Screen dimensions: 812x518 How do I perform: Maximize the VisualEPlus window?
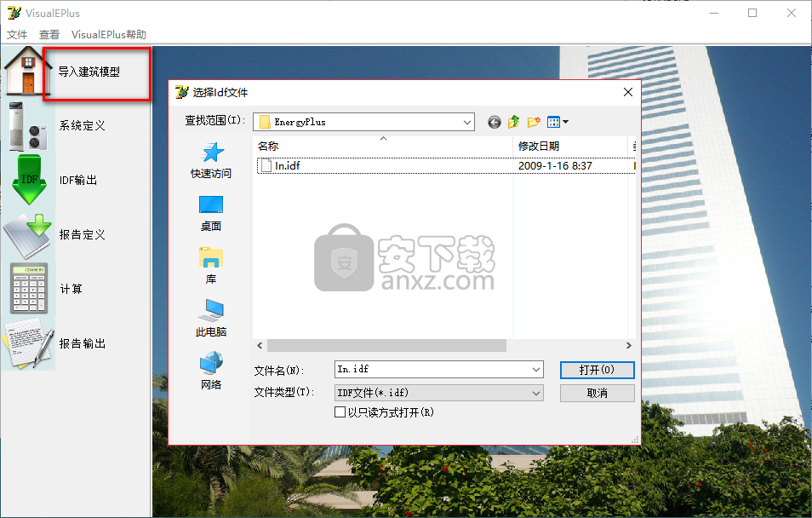point(752,13)
